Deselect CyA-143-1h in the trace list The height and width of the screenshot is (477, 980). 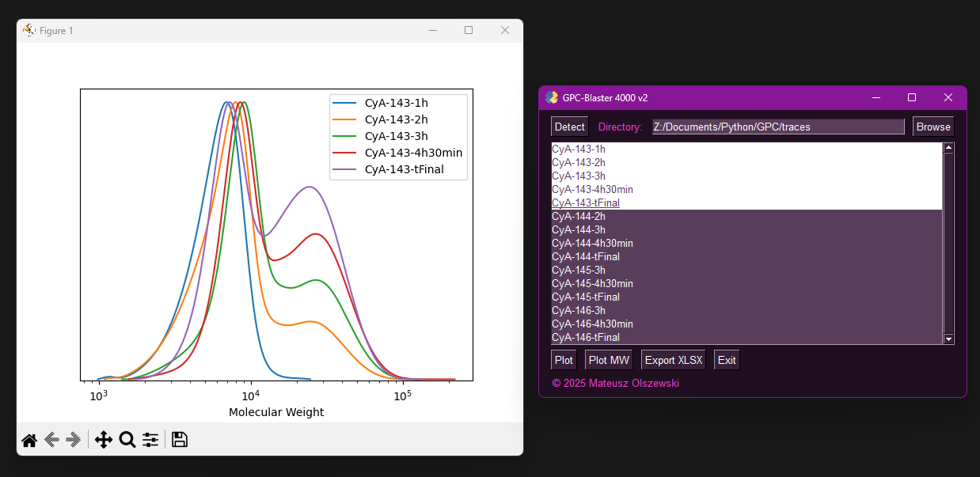point(579,149)
